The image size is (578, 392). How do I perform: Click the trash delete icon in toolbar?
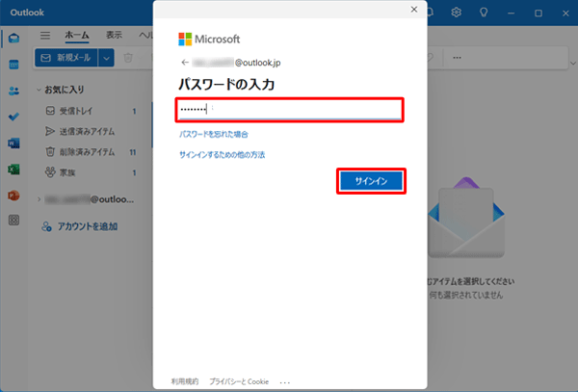coord(128,58)
